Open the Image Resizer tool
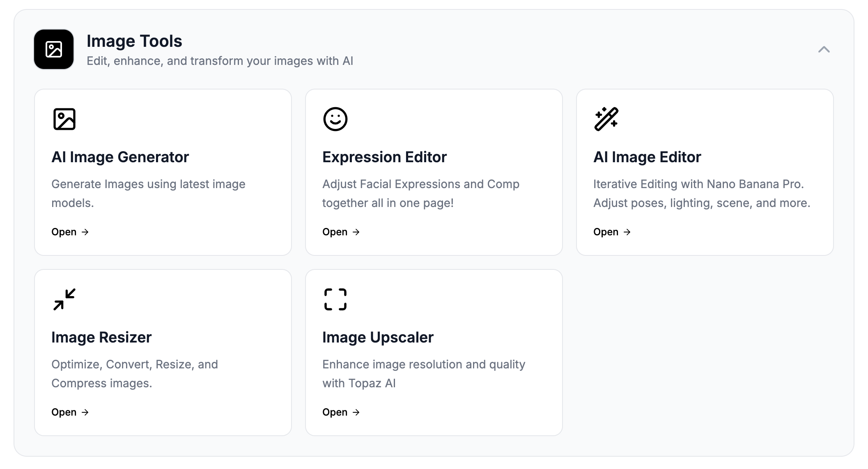868x469 pixels. pos(63,412)
